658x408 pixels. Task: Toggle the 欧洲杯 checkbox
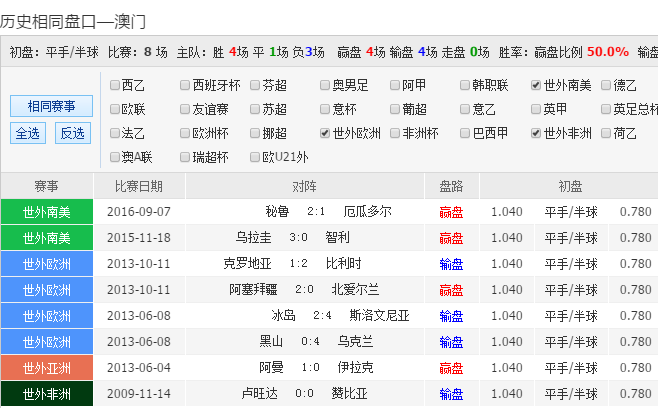coord(185,133)
